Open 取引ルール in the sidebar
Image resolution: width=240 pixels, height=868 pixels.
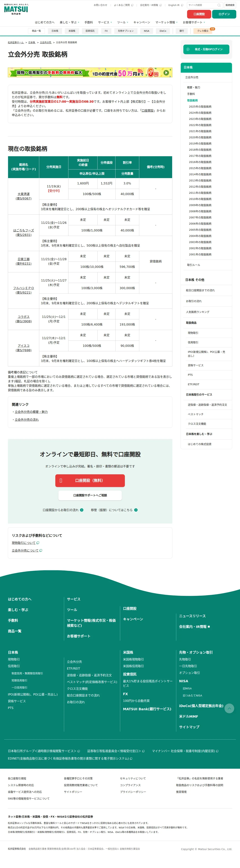pyautogui.click(x=193, y=265)
